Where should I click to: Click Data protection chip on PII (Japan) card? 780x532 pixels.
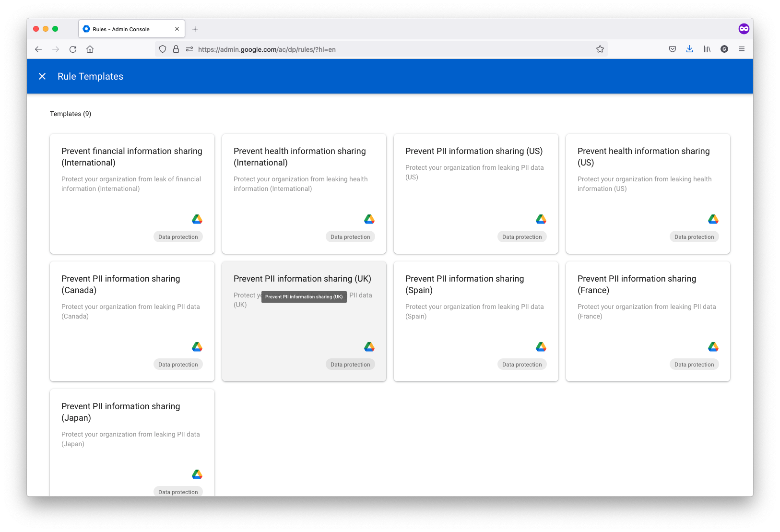click(178, 492)
